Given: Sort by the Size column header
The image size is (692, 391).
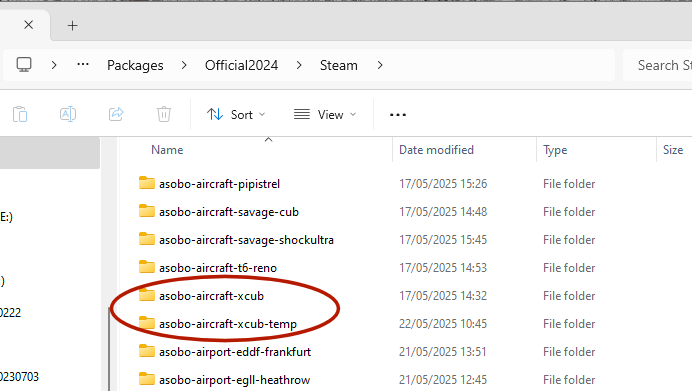Looking at the screenshot, I should [673, 150].
